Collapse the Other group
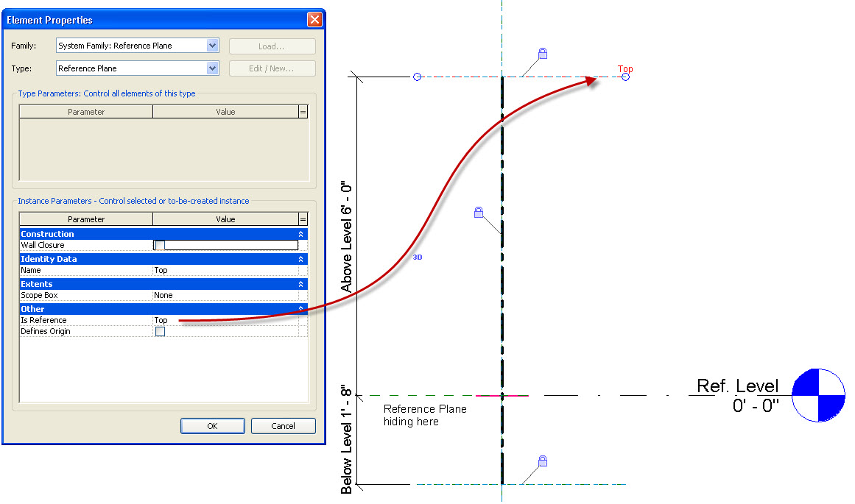The width and height of the screenshot is (855, 504). click(x=300, y=309)
